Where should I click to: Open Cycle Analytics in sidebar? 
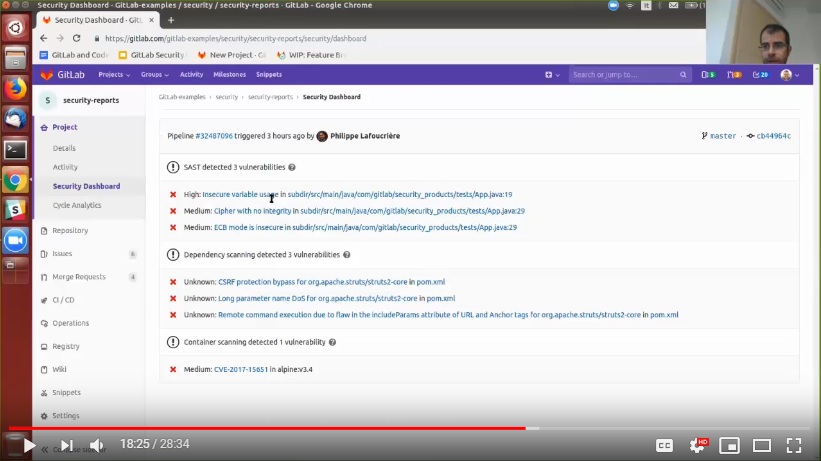point(77,205)
